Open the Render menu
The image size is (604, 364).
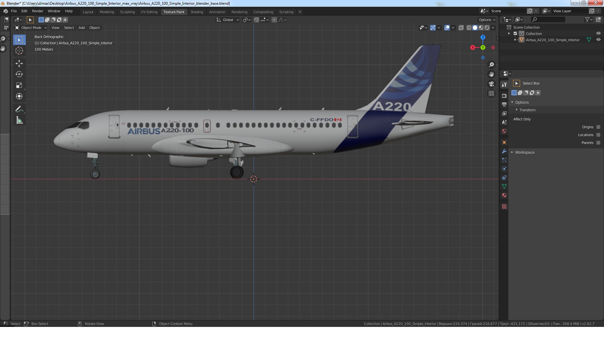click(x=37, y=11)
